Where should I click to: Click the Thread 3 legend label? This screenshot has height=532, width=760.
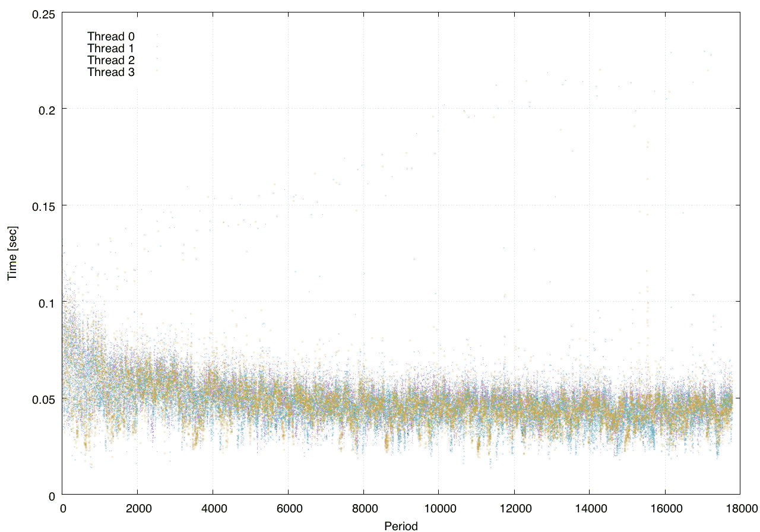pyautogui.click(x=111, y=72)
